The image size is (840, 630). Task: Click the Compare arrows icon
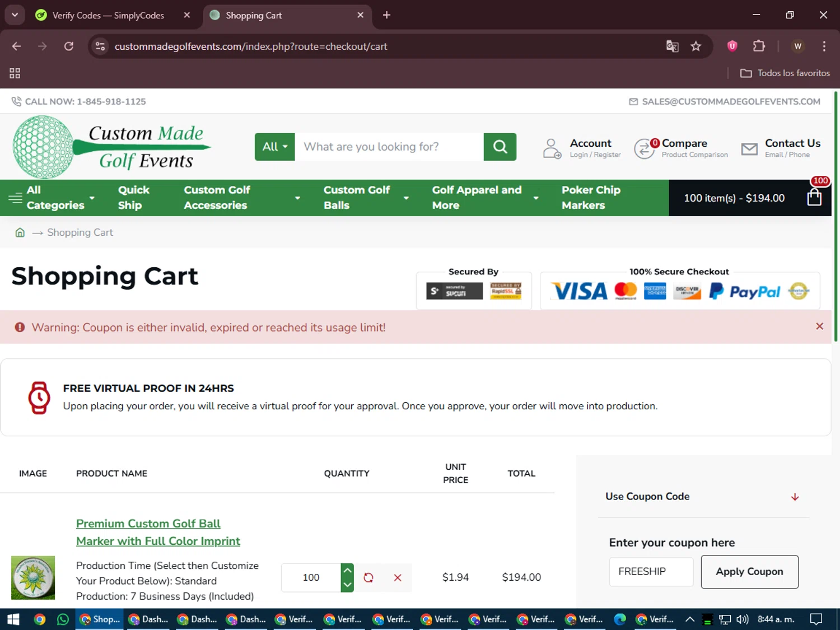(645, 149)
